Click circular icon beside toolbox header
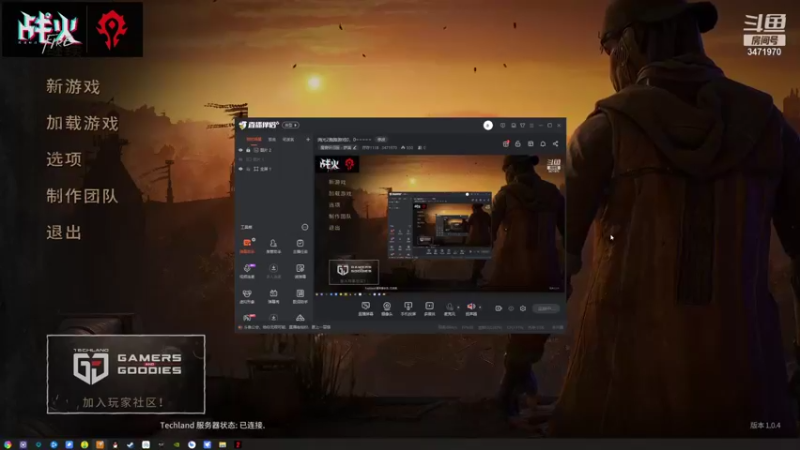The width and height of the screenshot is (800, 450). point(305,227)
